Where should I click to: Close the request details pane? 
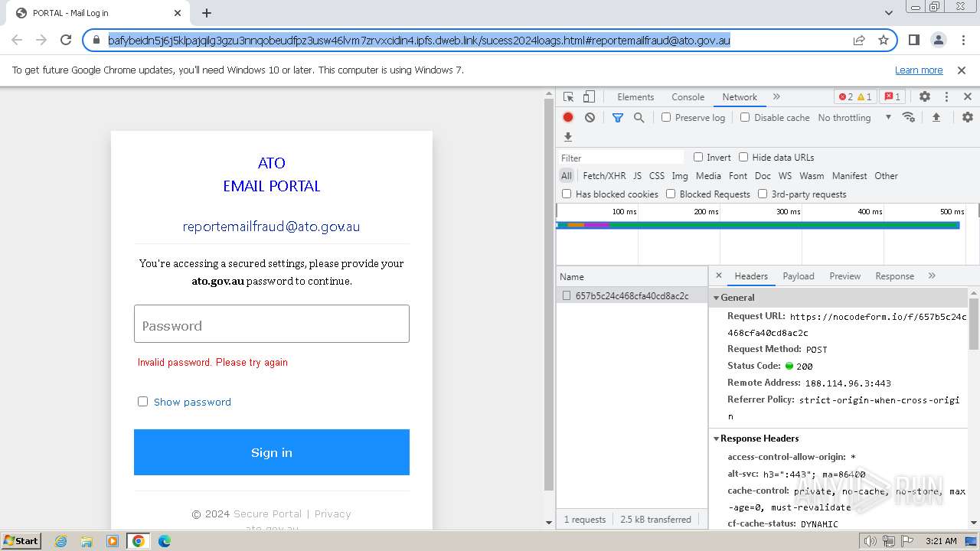tap(719, 275)
